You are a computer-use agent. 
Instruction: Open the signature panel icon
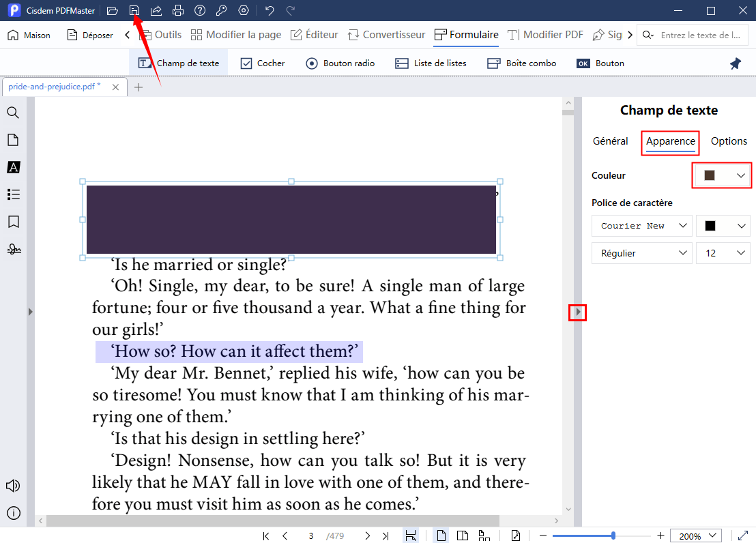14,249
